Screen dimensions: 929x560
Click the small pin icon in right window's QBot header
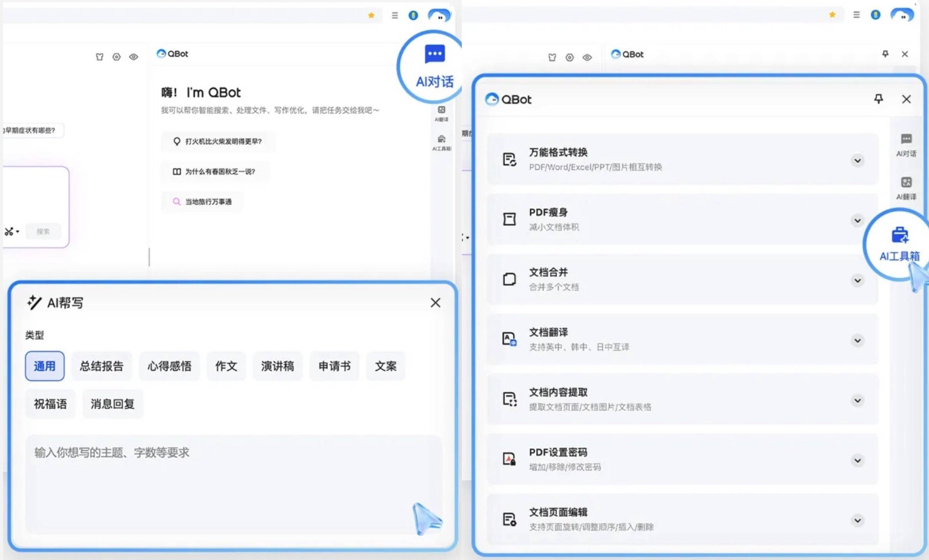[x=885, y=54]
